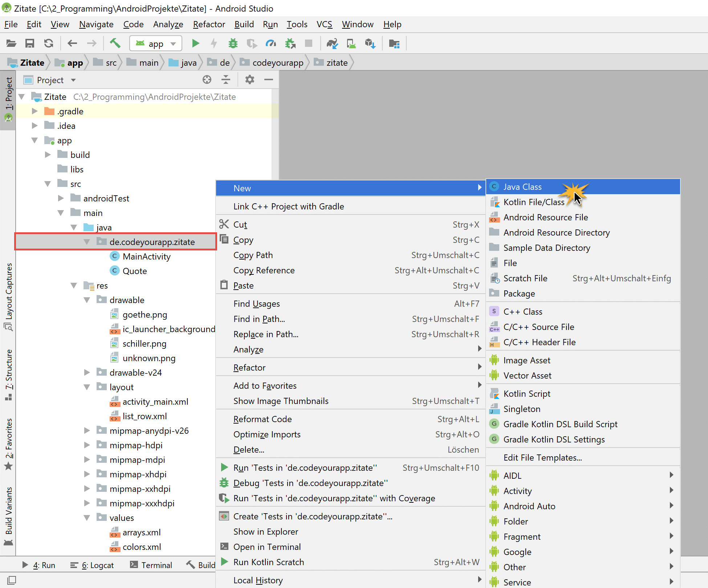This screenshot has width=708, height=588.
Task: Select the goethe.png file in the tree
Action: point(145,315)
